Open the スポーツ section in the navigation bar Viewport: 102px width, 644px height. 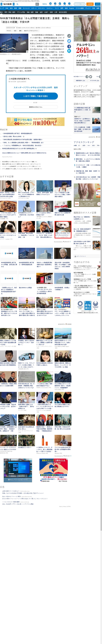pyautogui.click(x=34, y=8)
